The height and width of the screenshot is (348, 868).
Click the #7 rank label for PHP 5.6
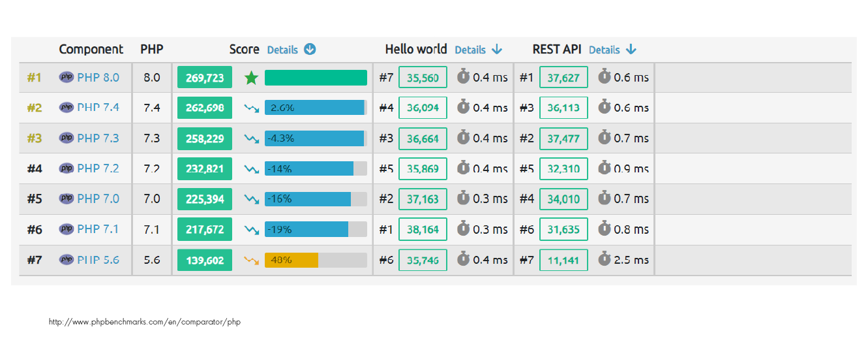point(34,260)
